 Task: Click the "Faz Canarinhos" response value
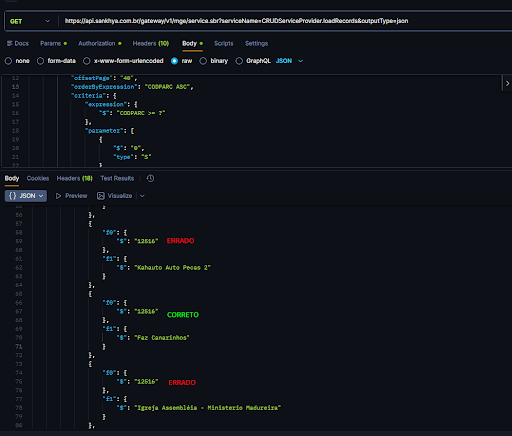pos(162,337)
